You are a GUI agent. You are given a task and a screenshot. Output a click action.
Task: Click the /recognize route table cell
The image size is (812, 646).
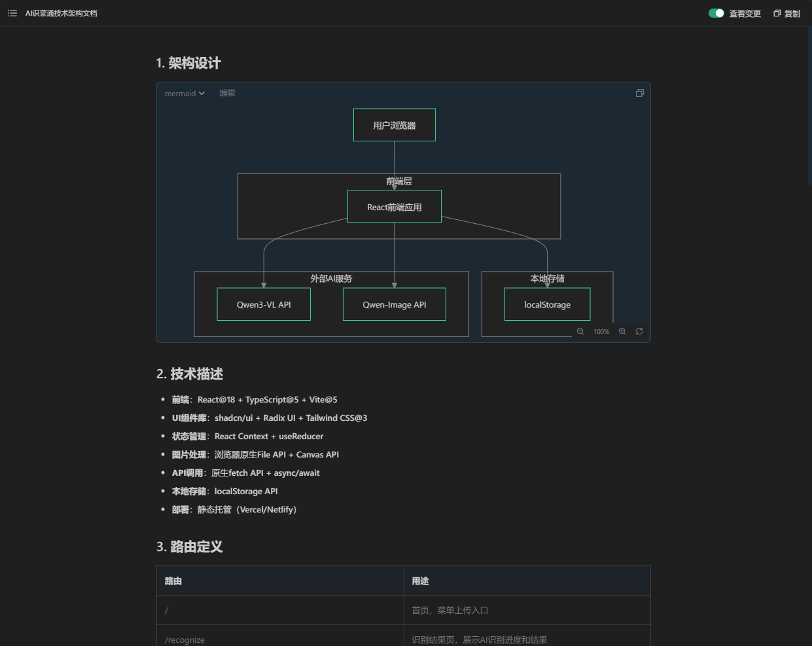pos(185,639)
